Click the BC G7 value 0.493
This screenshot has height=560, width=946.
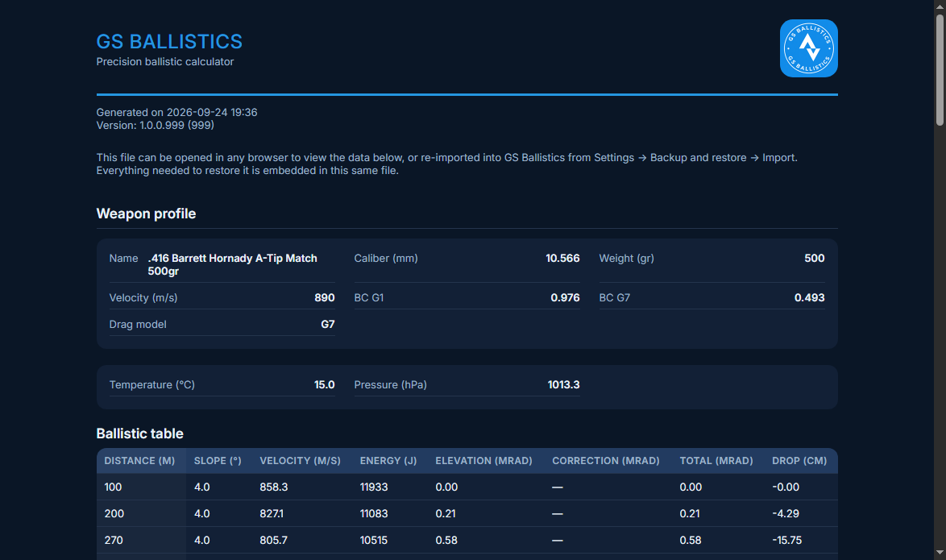point(809,297)
